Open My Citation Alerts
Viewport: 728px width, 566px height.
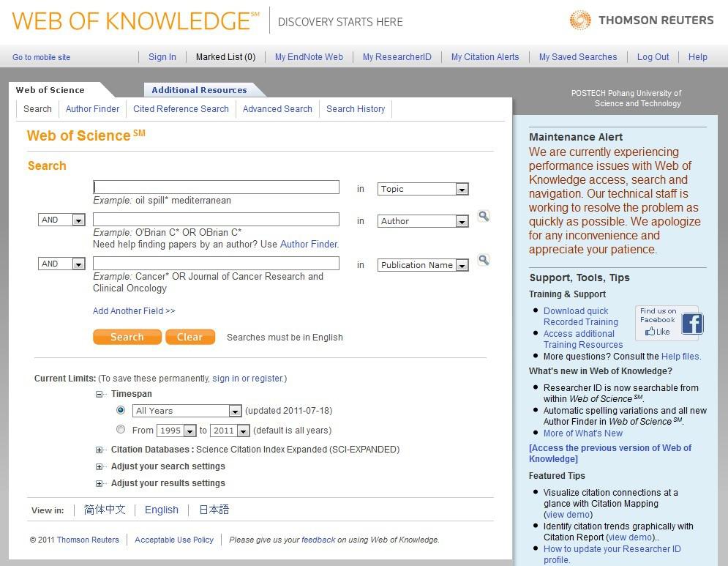coord(485,56)
